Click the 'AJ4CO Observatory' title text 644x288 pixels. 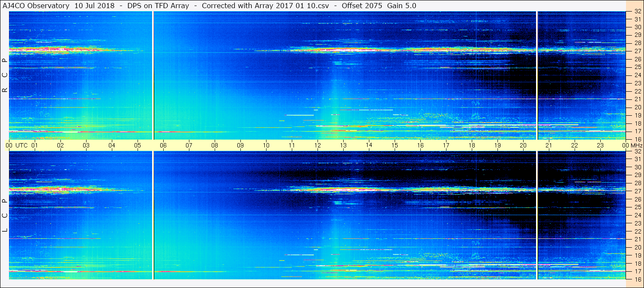pos(37,6)
